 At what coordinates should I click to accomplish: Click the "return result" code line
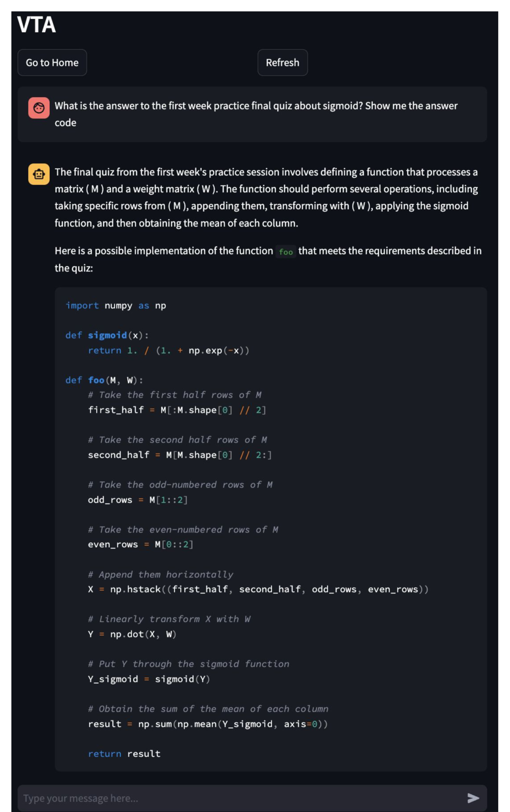click(124, 754)
